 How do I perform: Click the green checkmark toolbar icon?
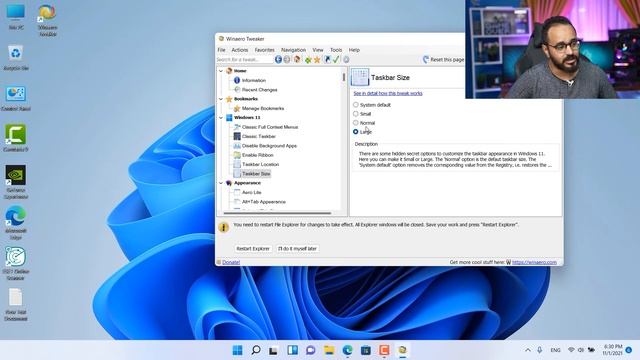coord(336,60)
